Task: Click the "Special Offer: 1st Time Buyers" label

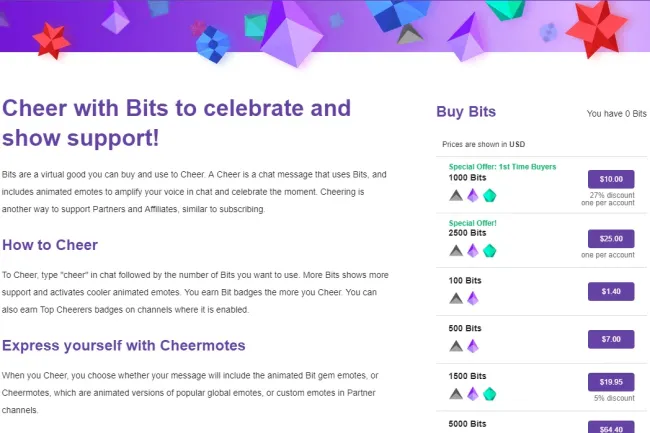Action: coord(502,166)
